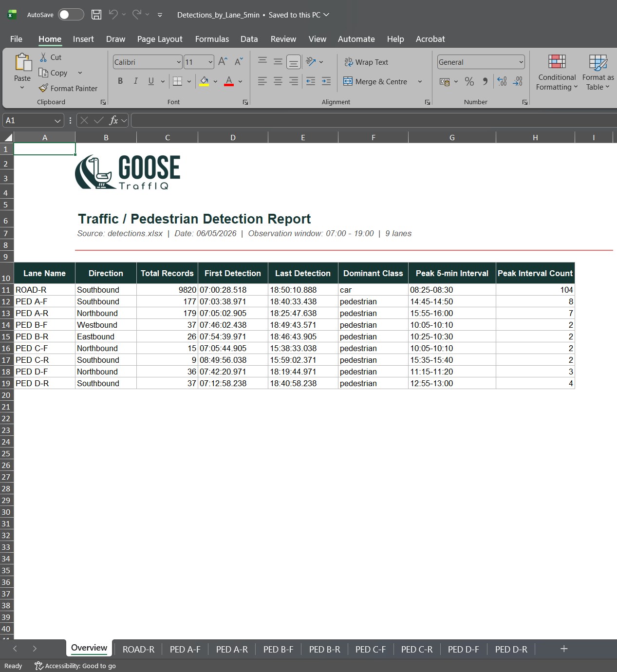Select row 11 header
The height and width of the screenshot is (672, 617).
[x=6, y=290]
